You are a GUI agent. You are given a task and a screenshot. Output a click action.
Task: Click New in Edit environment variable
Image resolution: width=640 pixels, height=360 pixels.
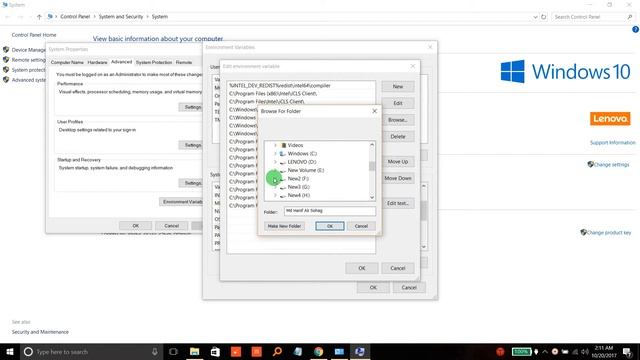pyautogui.click(x=398, y=87)
